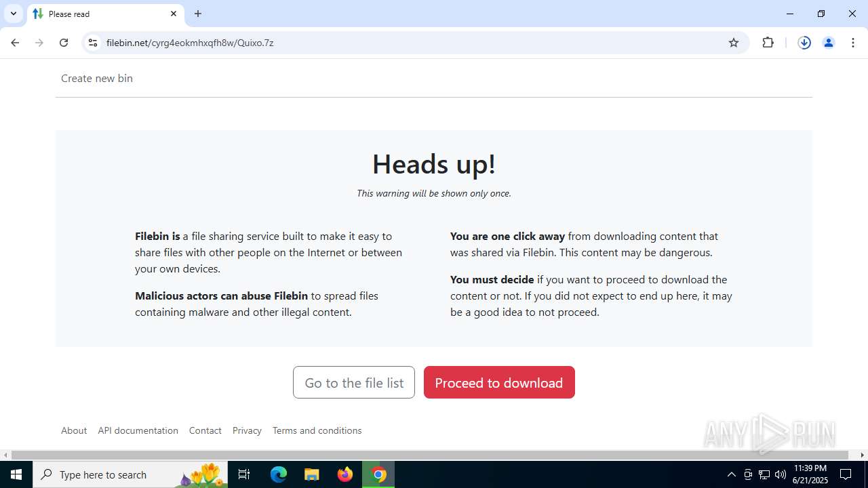This screenshot has width=868, height=488.
Task: Click the "Heads up!" heading
Action: (x=434, y=164)
